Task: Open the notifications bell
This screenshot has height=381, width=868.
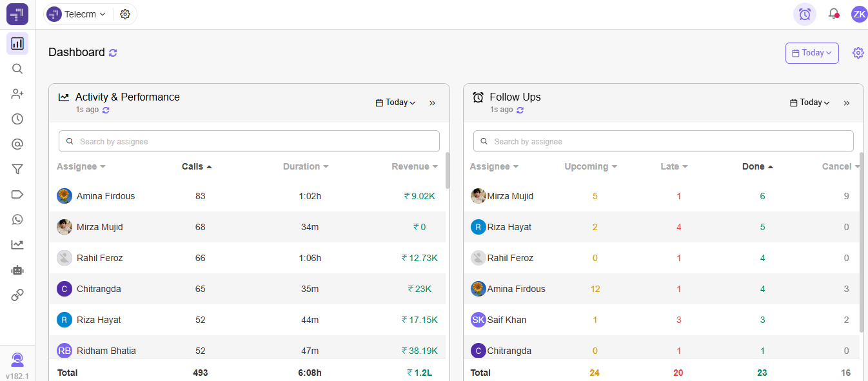Action: pyautogui.click(x=833, y=14)
